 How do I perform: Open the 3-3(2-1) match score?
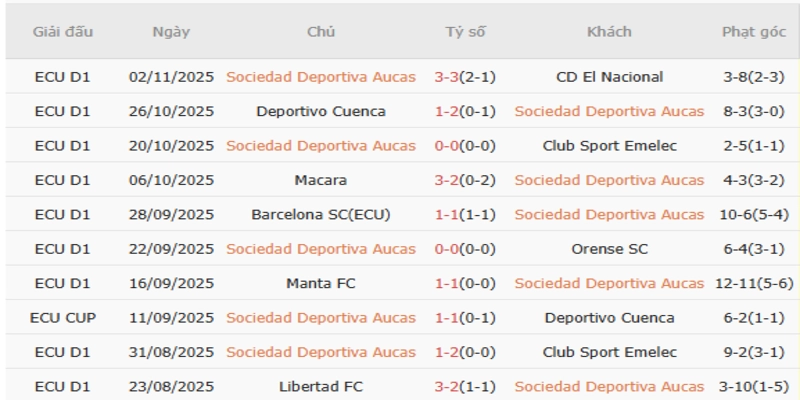pos(465,77)
